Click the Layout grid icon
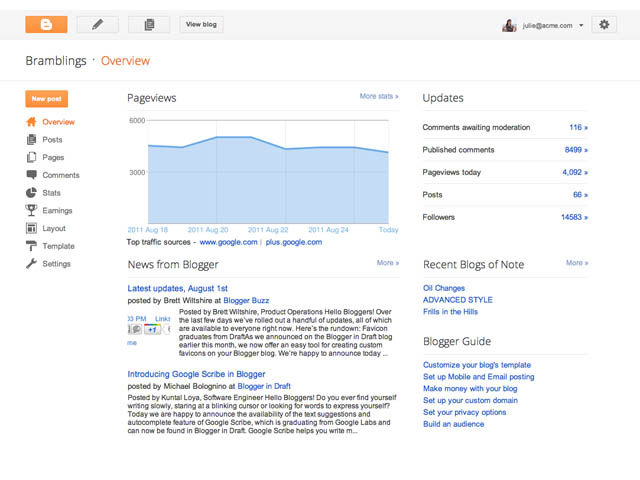Image resolution: width=640 pixels, height=480 pixels. pyautogui.click(x=31, y=228)
